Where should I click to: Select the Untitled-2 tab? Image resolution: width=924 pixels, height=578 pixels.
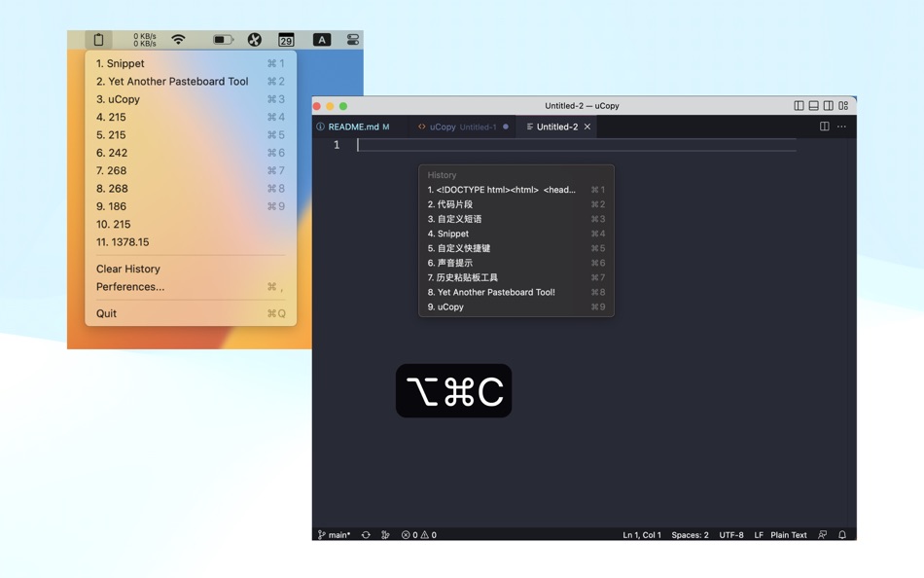click(557, 126)
